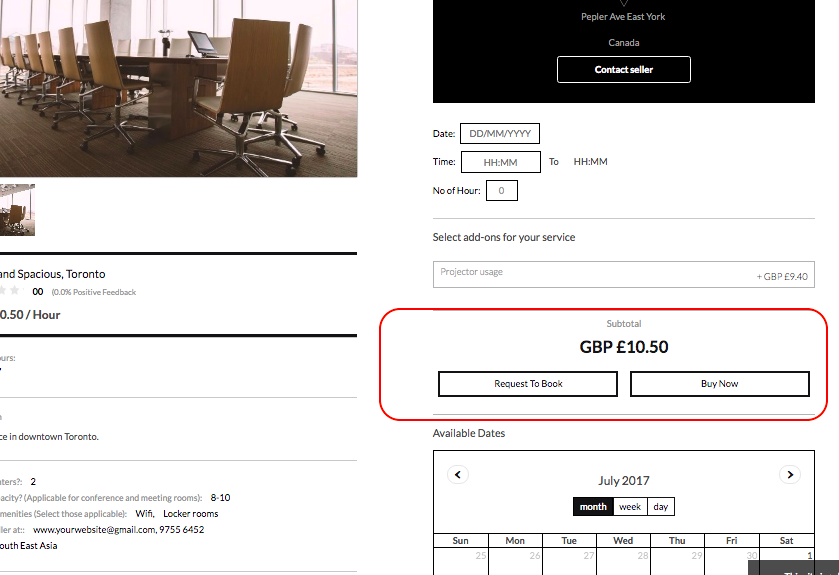Click the main conference room photo
Screen dimensions: 839x575
[x=178, y=88]
